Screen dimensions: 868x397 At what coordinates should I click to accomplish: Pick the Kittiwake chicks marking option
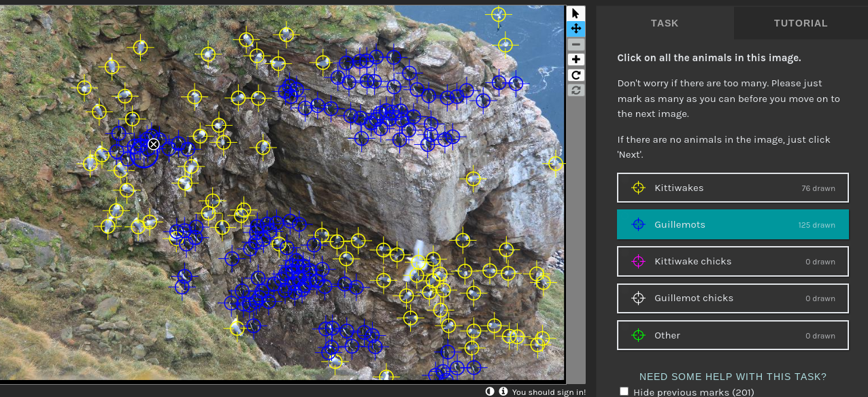point(733,261)
